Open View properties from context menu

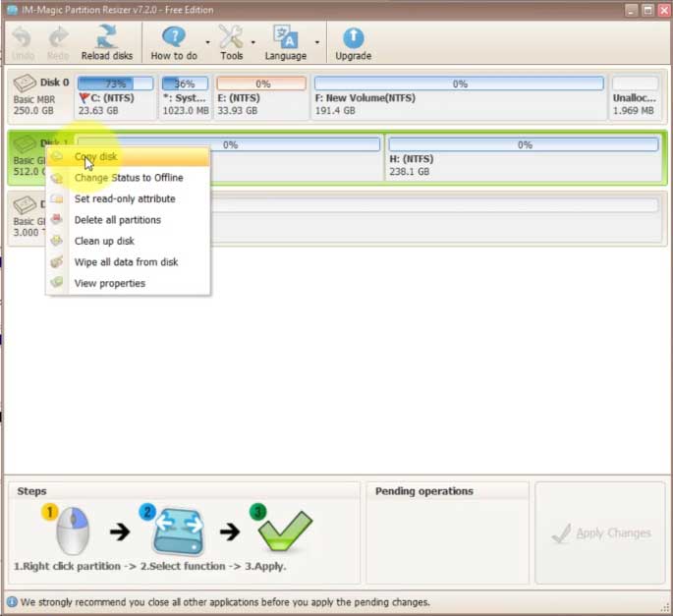pos(128,283)
